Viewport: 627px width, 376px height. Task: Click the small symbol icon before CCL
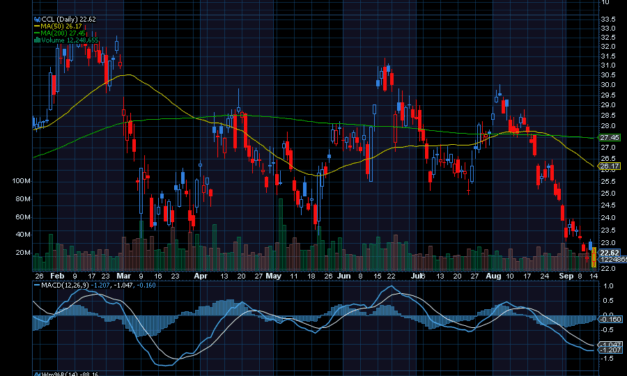tap(37, 19)
